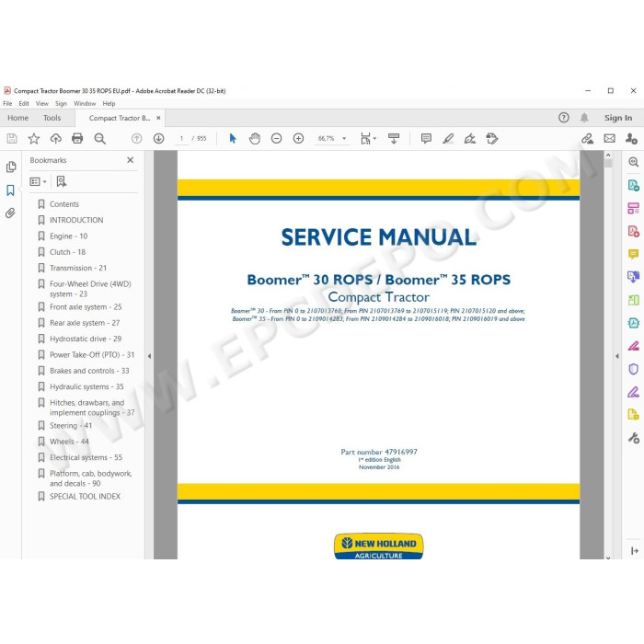Add a new bookmark icon

point(62,181)
